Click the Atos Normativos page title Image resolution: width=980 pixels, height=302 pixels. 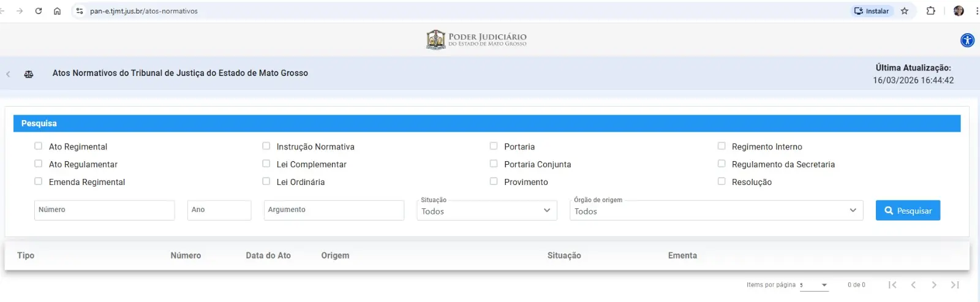point(180,73)
